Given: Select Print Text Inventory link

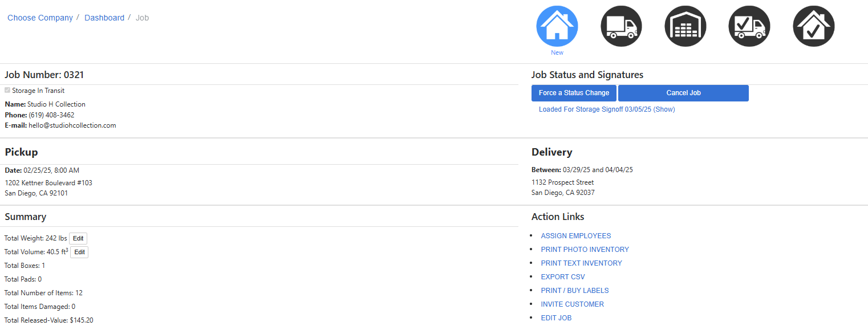Looking at the screenshot, I should 581,263.
